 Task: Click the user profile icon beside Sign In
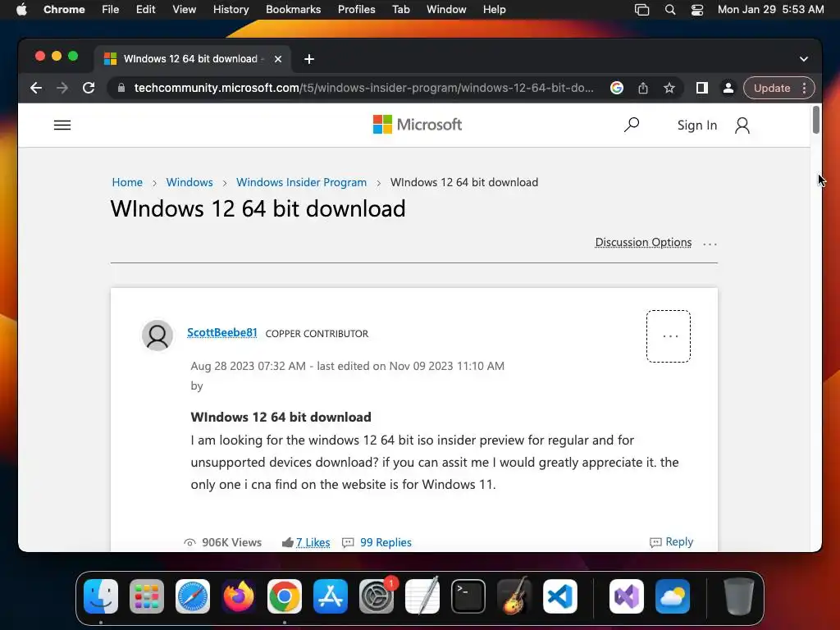pos(742,126)
